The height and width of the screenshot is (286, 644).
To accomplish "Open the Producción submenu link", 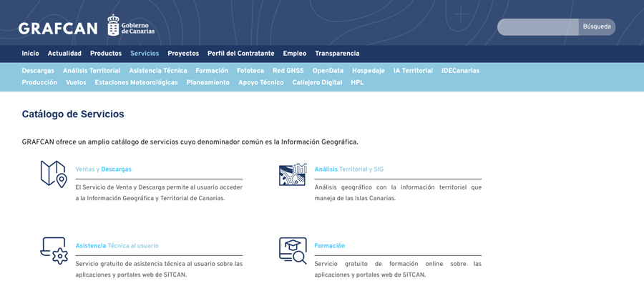I will 39,82.
